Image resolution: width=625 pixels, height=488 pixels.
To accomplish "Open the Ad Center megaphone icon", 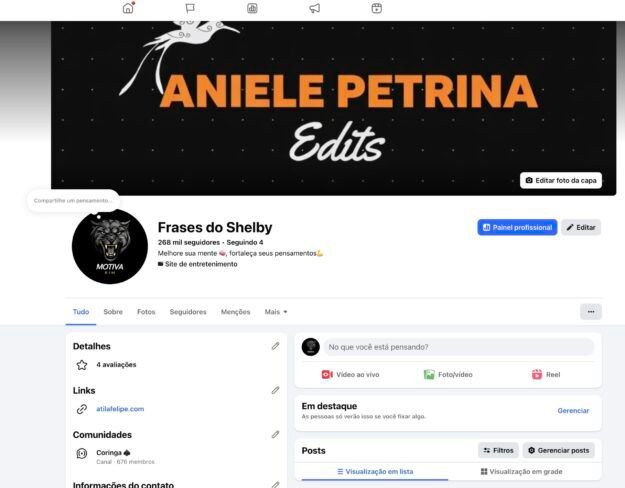I will 314,8.
